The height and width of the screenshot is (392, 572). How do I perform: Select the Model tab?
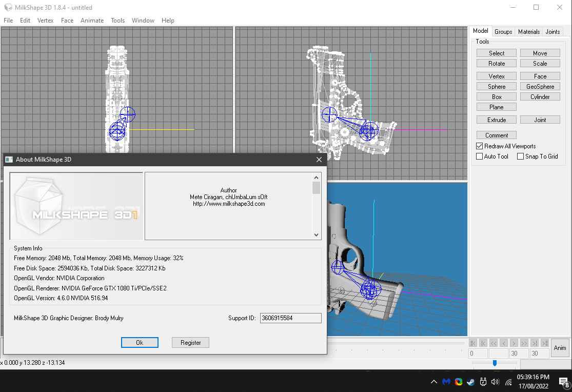[x=481, y=31]
